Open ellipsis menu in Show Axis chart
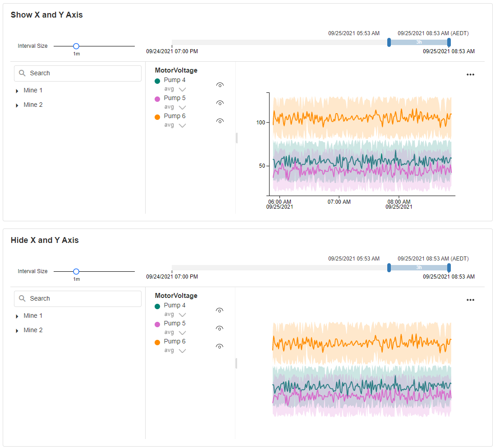Viewport: 495px width, 448px height. tap(470, 75)
